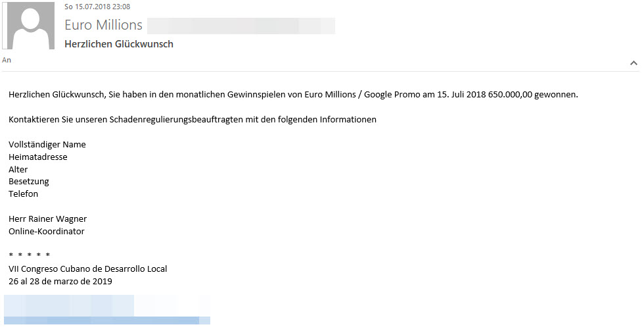Click the Heimatadresse line

(x=38, y=157)
